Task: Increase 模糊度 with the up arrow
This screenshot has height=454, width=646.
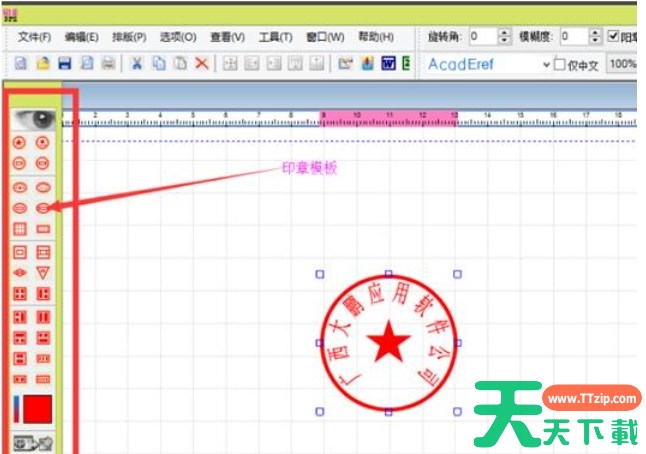Action: 595,33
